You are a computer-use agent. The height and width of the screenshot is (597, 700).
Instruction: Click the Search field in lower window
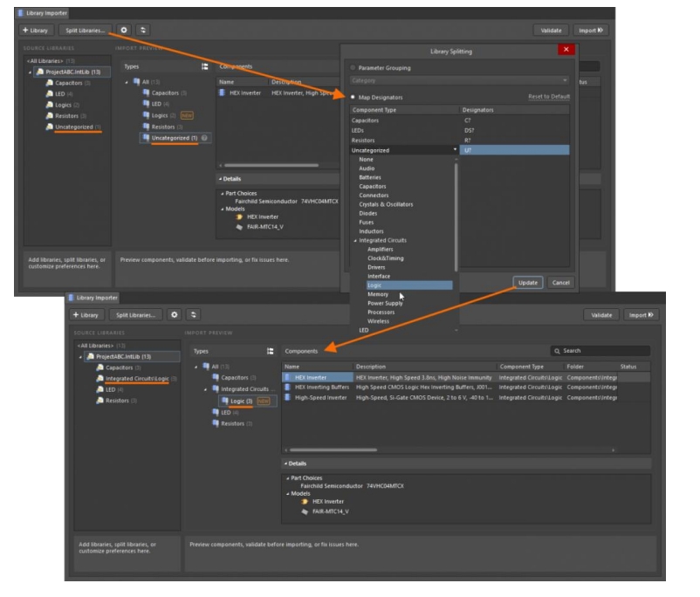click(x=600, y=351)
